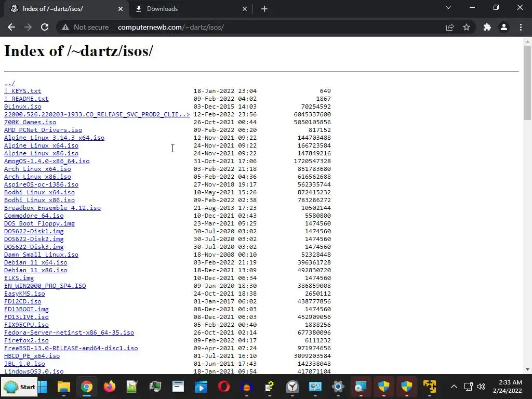Open network status in system tray
Image resolution: width=532 pixels, height=399 pixels.
(469, 387)
